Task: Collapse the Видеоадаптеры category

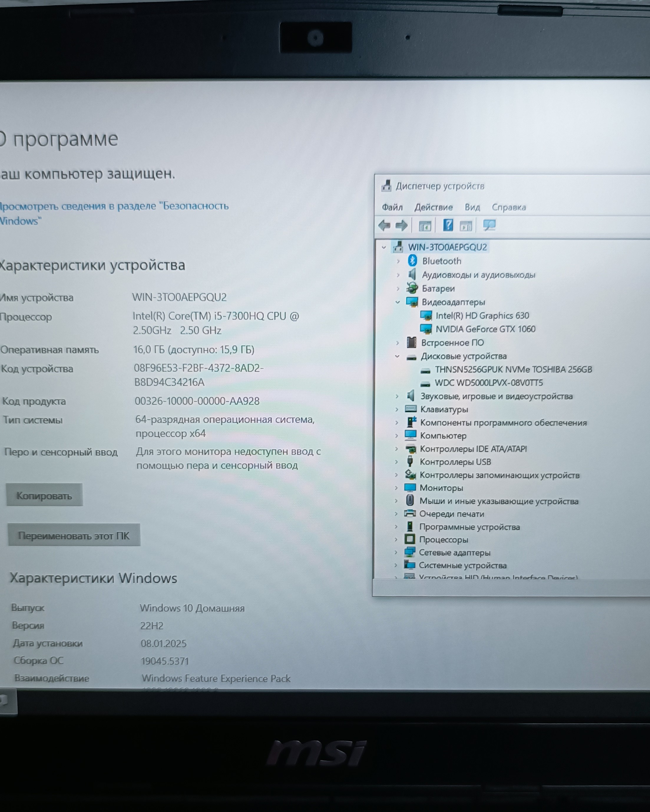Action: pyautogui.click(x=398, y=302)
